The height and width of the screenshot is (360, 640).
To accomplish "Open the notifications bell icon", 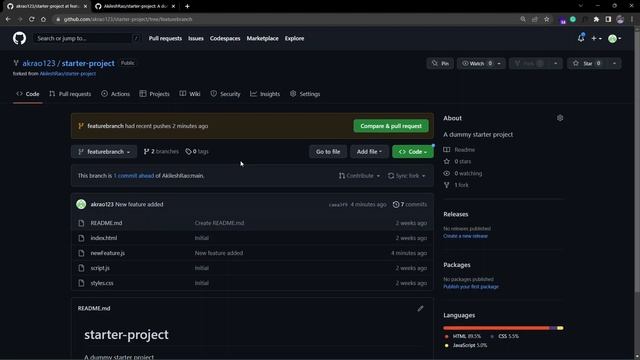I will coord(581,38).
